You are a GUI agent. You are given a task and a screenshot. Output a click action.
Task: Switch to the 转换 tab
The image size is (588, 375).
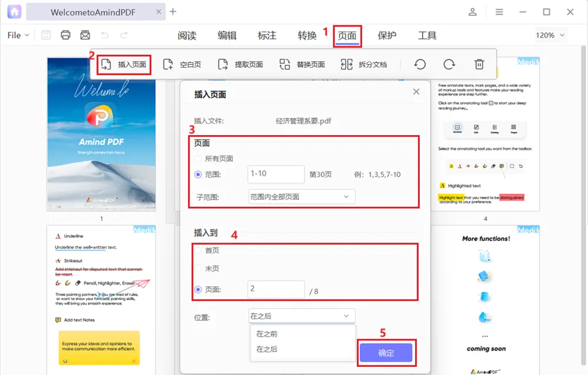[x=307, y=35]
